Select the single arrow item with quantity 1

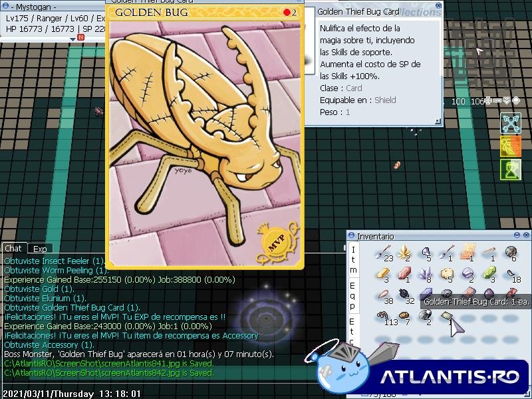(446, 253)
